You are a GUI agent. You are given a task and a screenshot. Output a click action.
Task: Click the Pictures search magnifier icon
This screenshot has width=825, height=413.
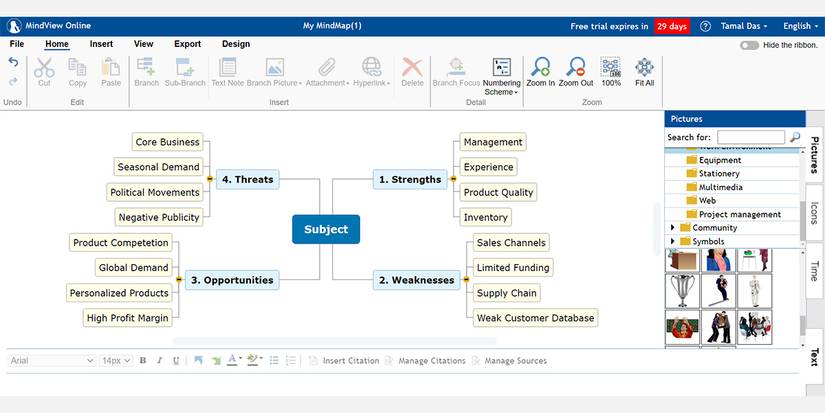pyautogui.click(x=795, y=137)
